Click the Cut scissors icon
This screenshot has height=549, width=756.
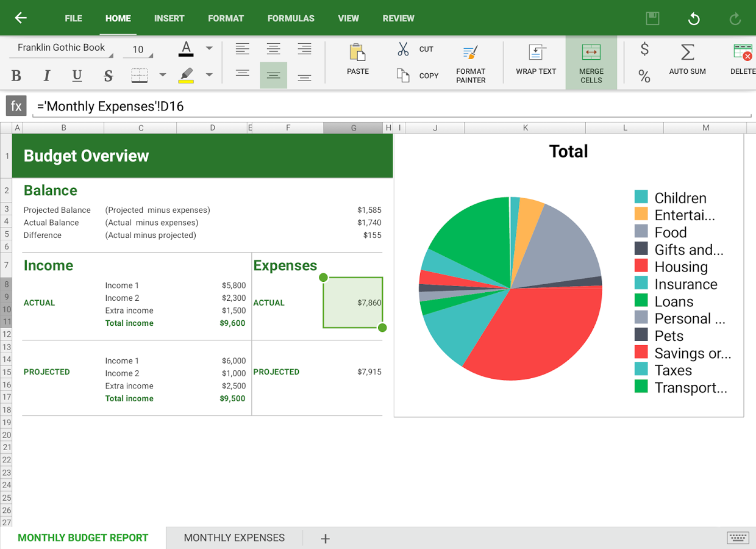[403, 49]
